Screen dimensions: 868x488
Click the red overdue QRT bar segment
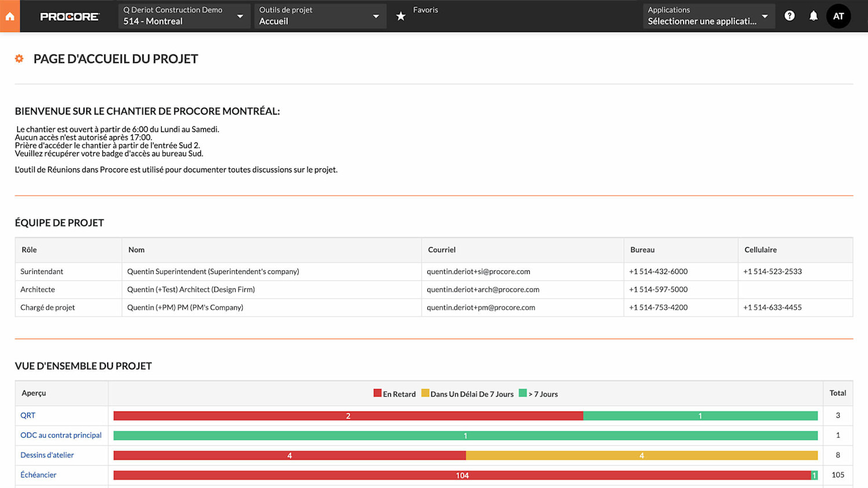click(x=348, y=416)
